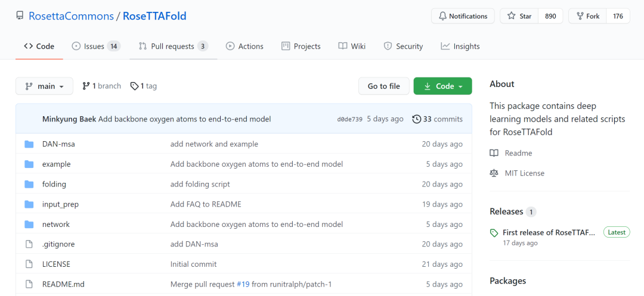Switch to the Code tab

coord(39,46)
